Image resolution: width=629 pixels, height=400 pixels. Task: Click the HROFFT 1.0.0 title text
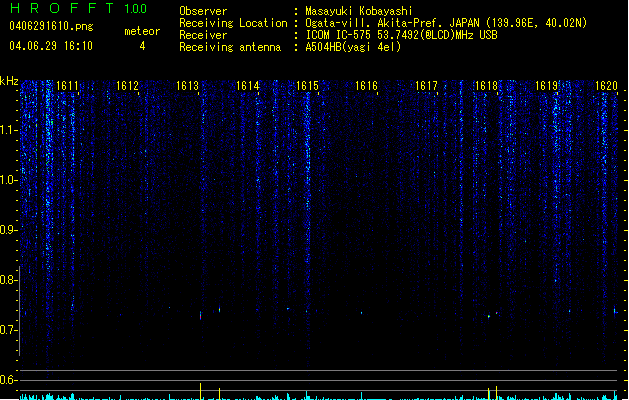[x=78, y=8]
